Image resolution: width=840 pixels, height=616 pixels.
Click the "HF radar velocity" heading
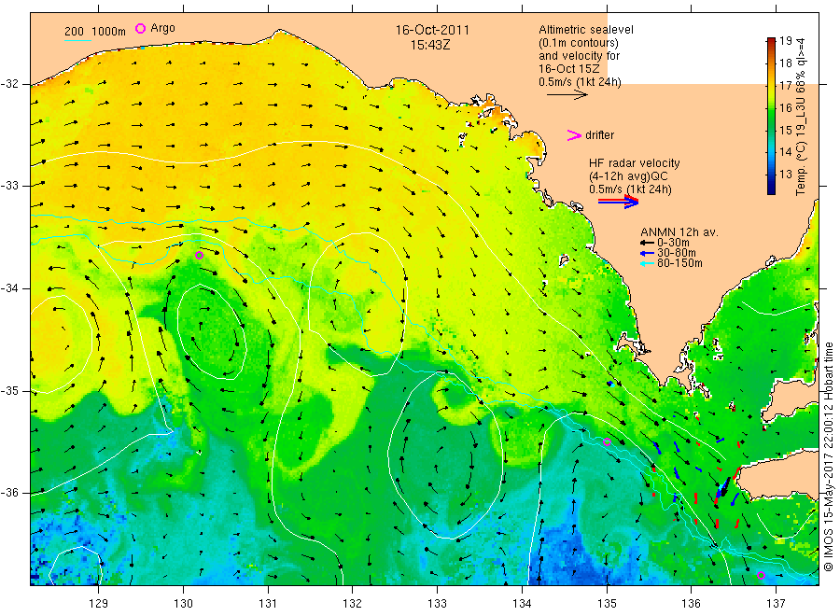tap(635, 162)
